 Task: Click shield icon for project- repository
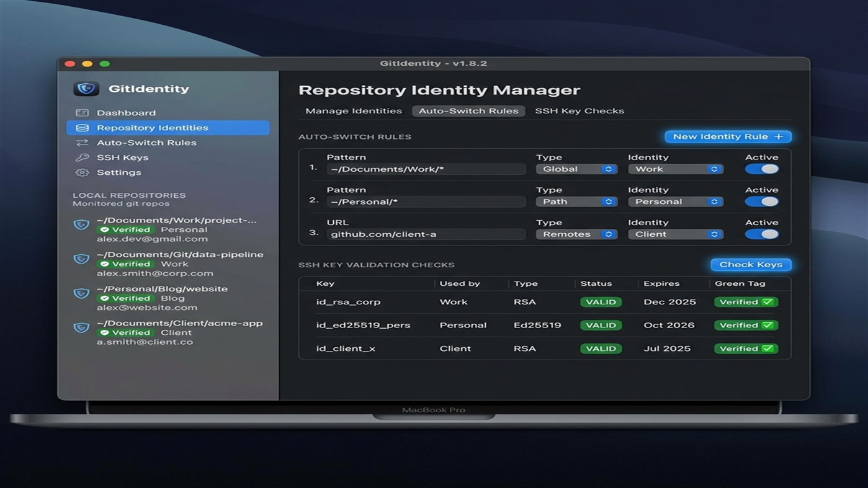point(81,224)
